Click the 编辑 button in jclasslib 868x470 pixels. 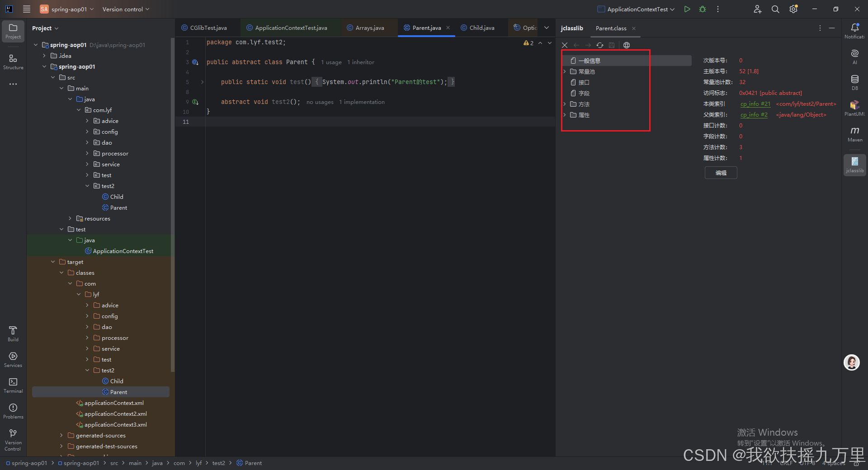[720, 173]
